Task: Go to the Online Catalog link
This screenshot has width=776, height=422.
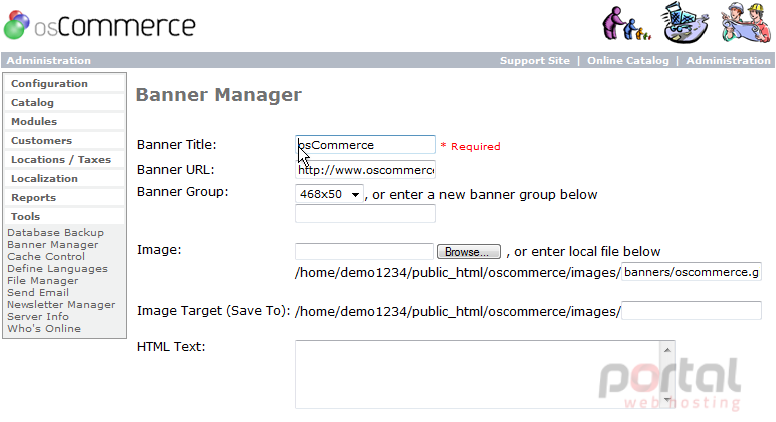Action: click(628, 60)
